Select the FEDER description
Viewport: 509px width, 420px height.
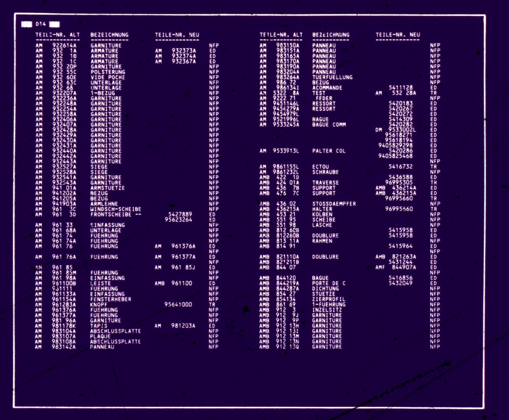click(324, 98)
